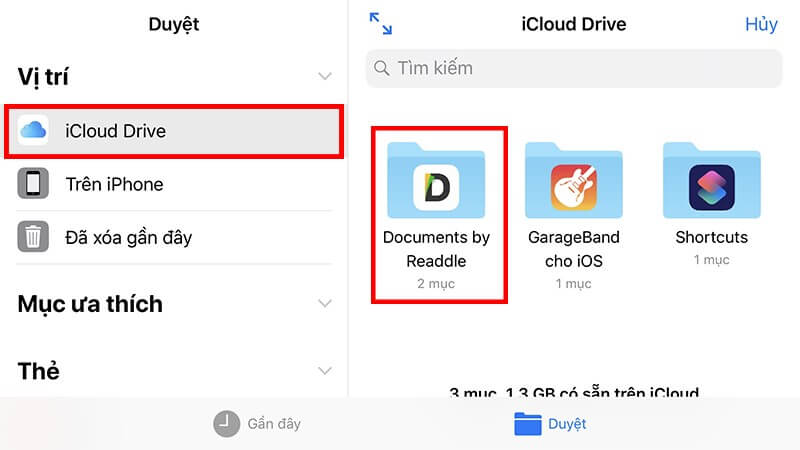Screen dimensions: 800x450
Task: Click the expand arrows icon beside the title
Action: (380, 24)
